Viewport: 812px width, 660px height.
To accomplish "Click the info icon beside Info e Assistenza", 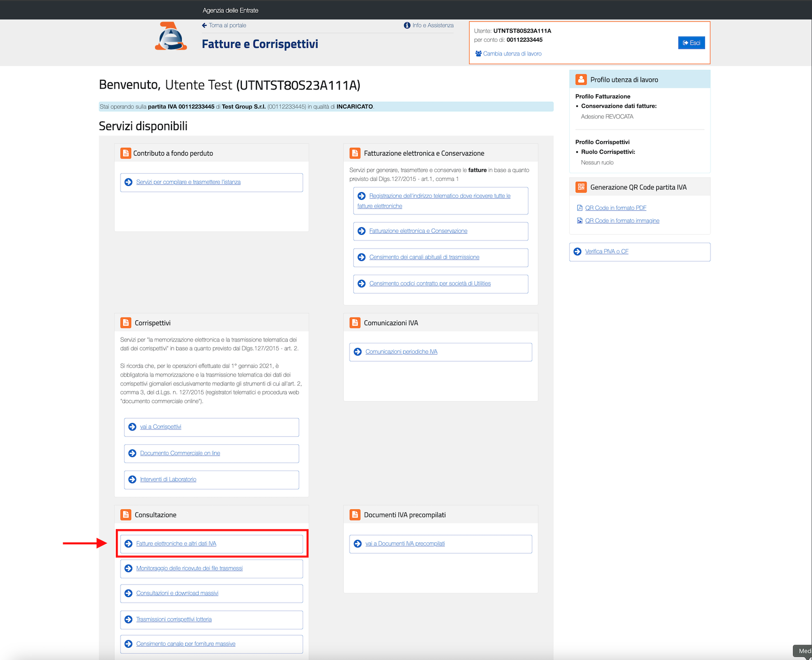I will [407, 25].
